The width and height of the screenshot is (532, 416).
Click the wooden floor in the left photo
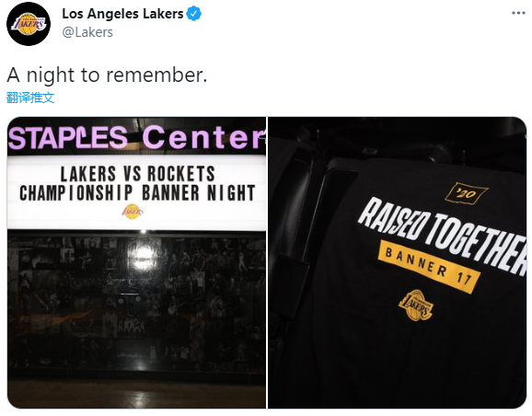(x=136, y=394)
